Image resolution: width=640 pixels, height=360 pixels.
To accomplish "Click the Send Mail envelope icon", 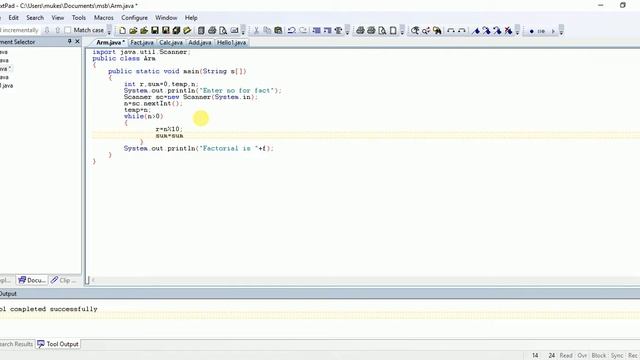I will coord(234,31).
